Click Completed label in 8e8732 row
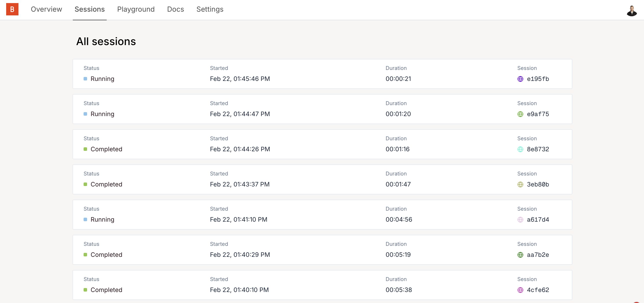 coord(106,149)
